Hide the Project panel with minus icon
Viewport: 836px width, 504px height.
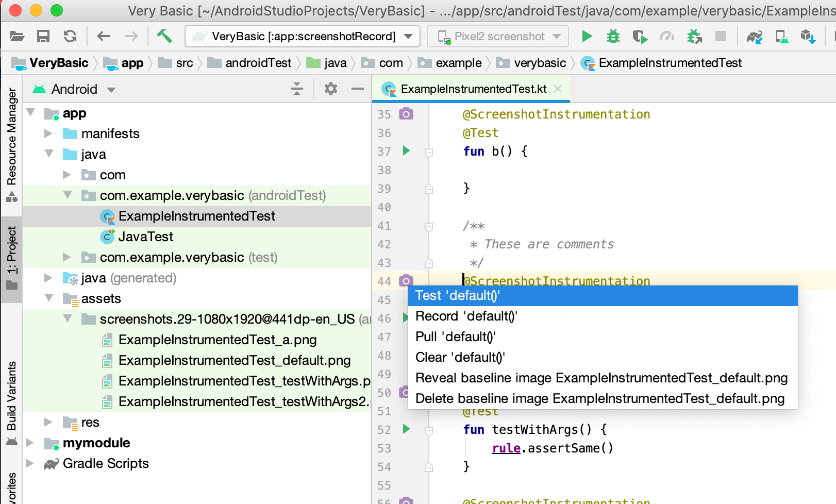click(358, 89)
